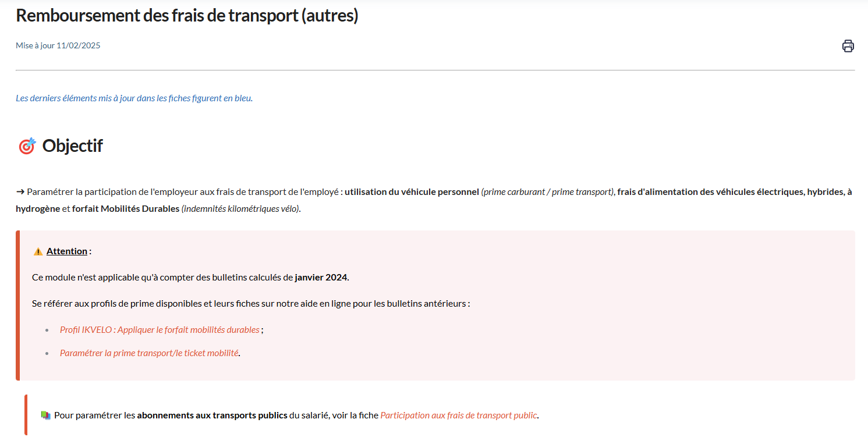Click bold frais d'alimentation des véhicules électriques
The image size is (868, 444).
tap(711, 191)
